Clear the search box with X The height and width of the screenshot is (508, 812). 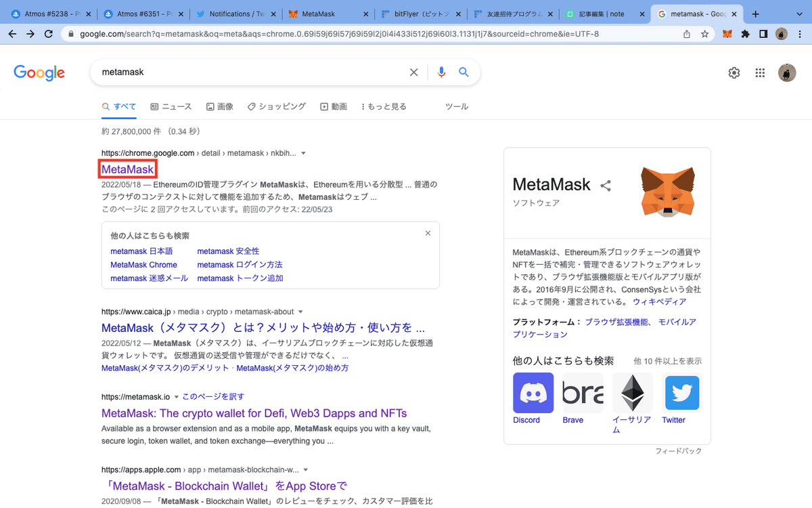pyautogui.click(x=414, y=72)
